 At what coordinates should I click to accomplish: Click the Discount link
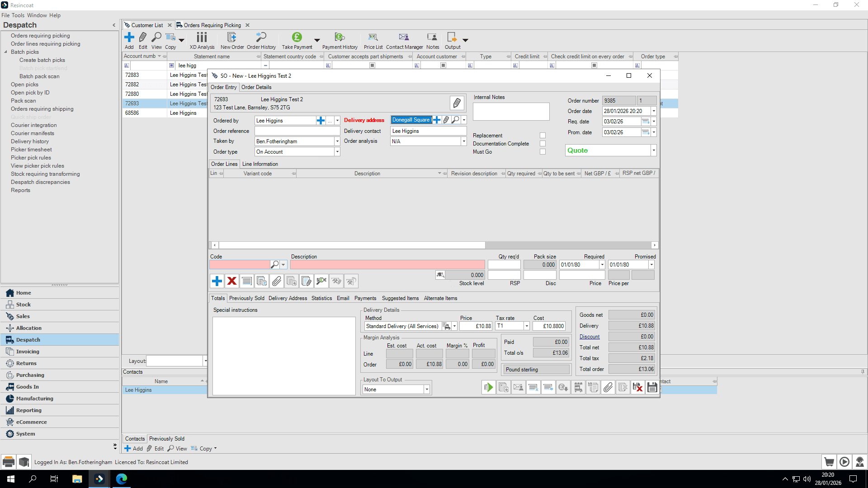coord(590,337)
